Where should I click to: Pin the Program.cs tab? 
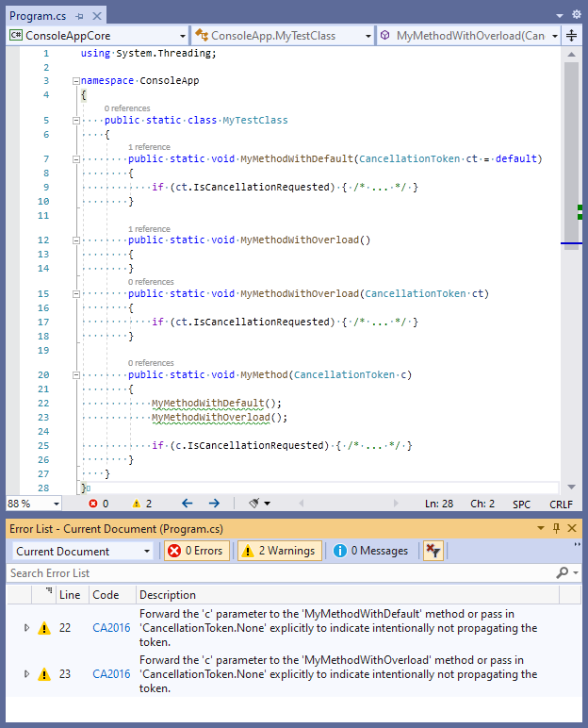79,16
